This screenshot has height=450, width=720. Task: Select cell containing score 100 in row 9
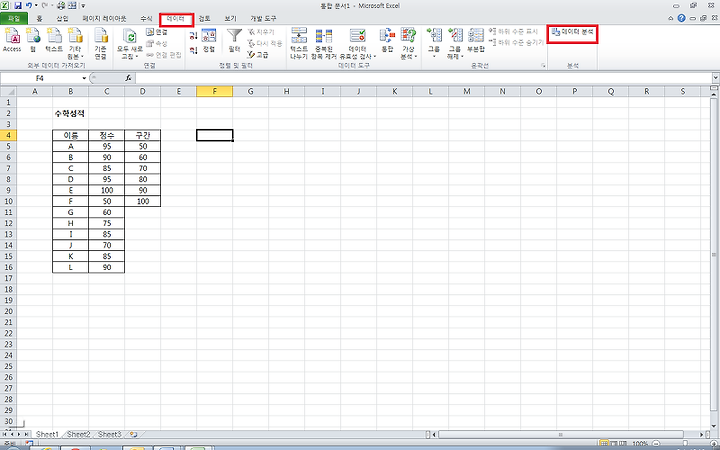coord(107,190)
